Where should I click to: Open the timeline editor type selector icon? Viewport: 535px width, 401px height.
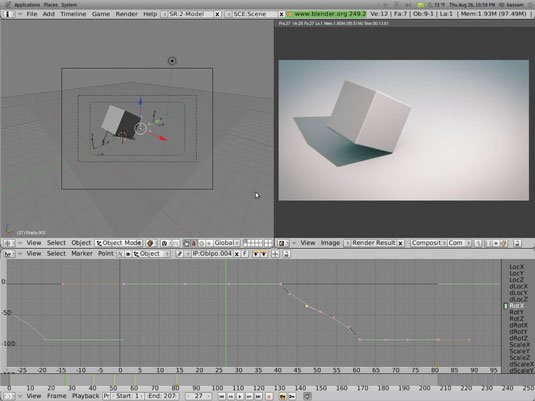coord(8,396)
